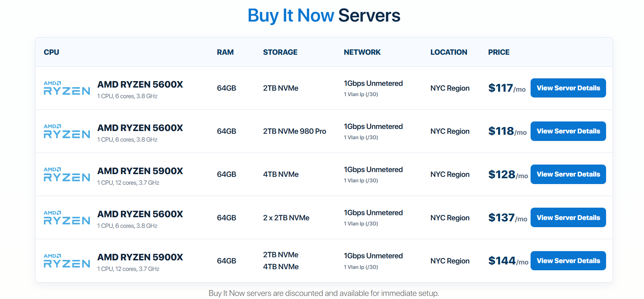Click the discount note below the table
This screenshot has width=644, height=299.
[324, 293]
